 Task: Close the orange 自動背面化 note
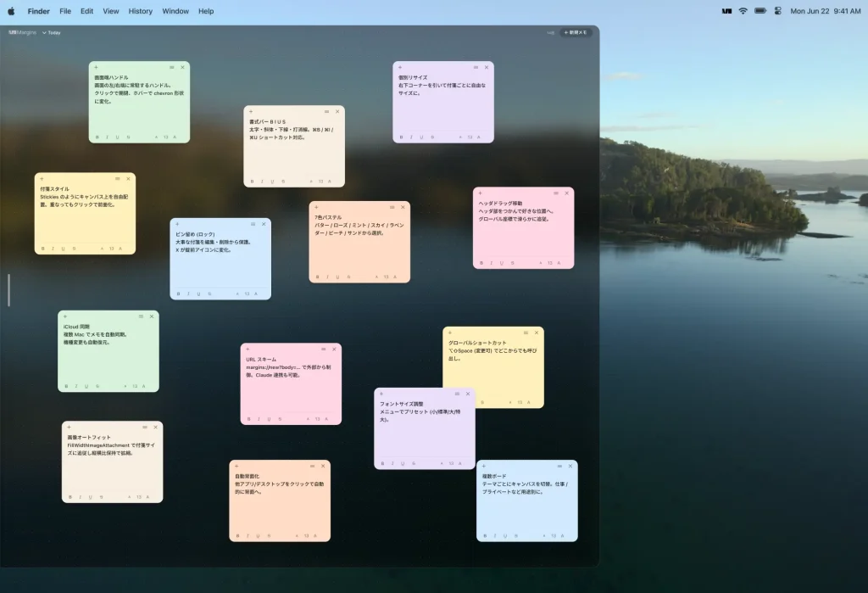[x=323, y=466]
